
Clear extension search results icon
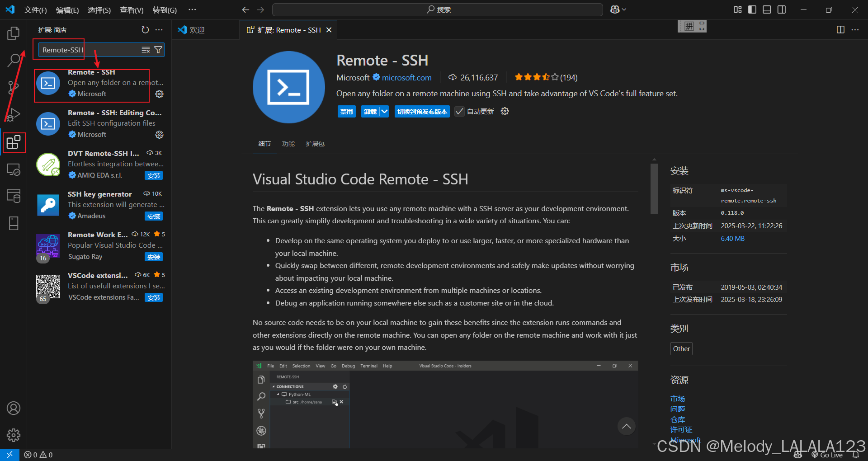point(146,50)
